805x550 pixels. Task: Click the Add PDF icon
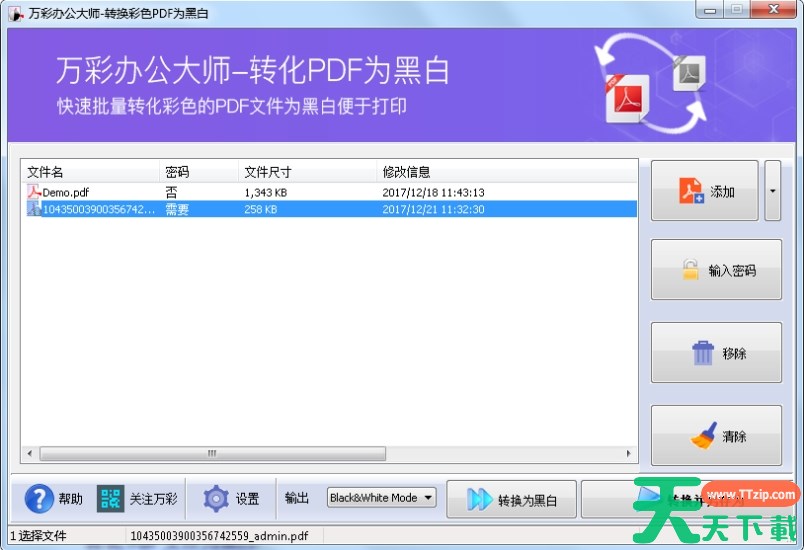point(691,191)
